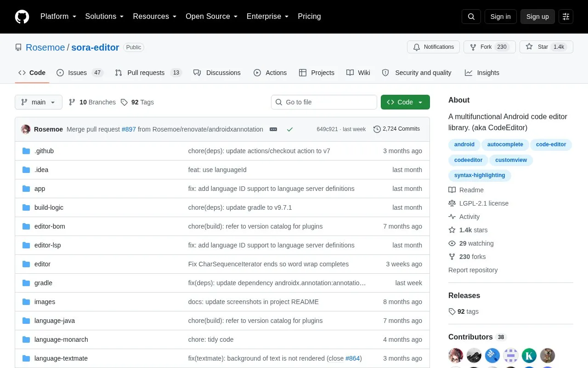This screenshot has height=368, width=588.
Task: Open the Pricing link
Action: (309, 17)
